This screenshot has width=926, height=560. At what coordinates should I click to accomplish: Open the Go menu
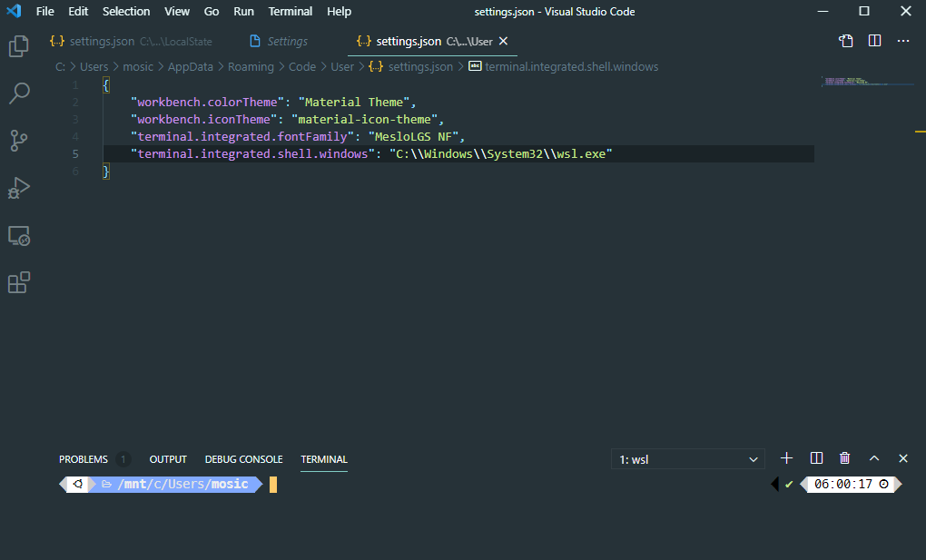tap(212, 11)
